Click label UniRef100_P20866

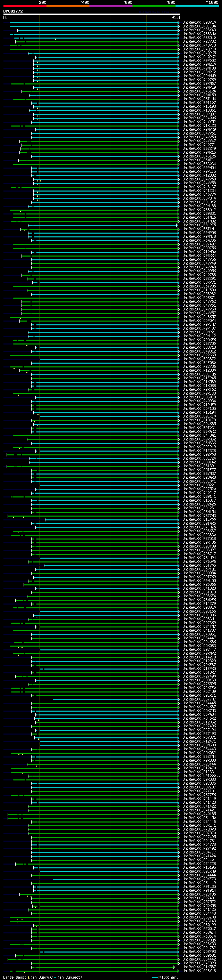tap(199, 585)
